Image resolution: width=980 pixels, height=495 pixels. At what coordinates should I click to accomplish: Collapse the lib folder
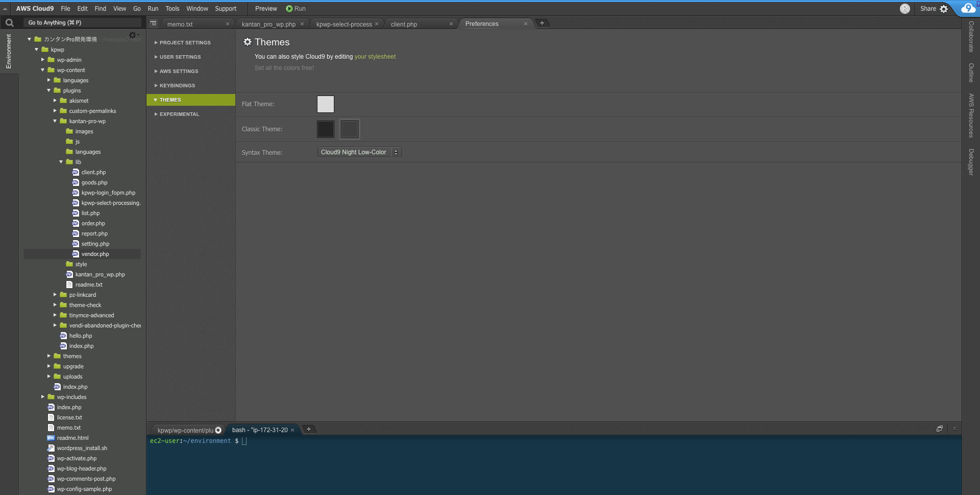tap(61, 162)
